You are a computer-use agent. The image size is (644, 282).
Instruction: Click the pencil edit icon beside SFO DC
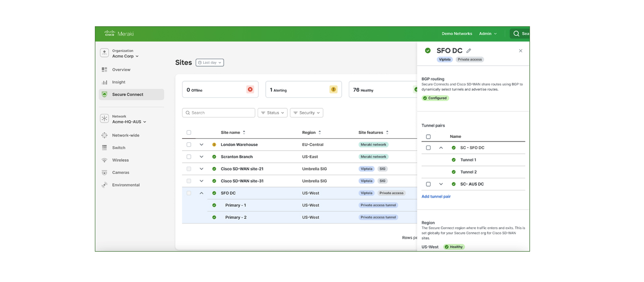pos(469,51)
